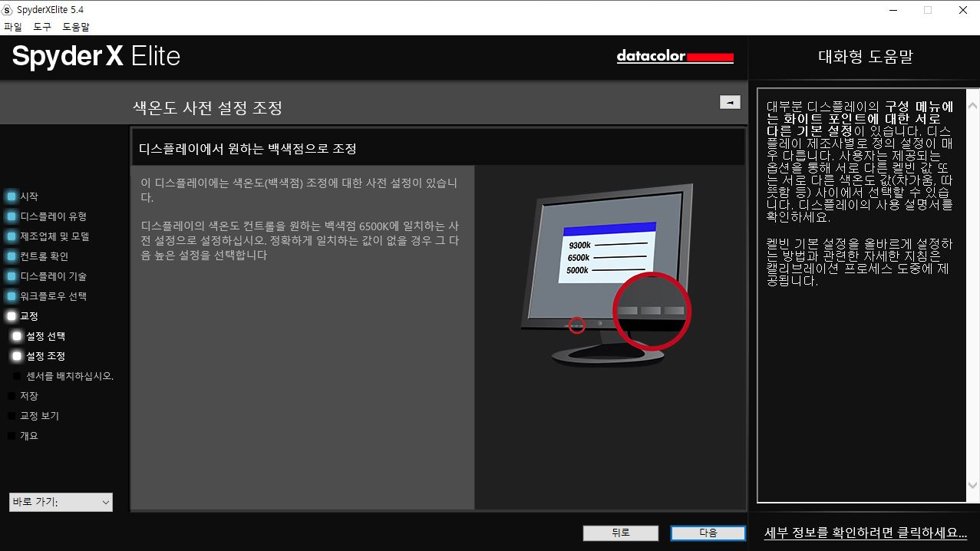Select the 설정 조정 step
The height and width of the screenshot is (551, 980).
(x=45, y=356)
